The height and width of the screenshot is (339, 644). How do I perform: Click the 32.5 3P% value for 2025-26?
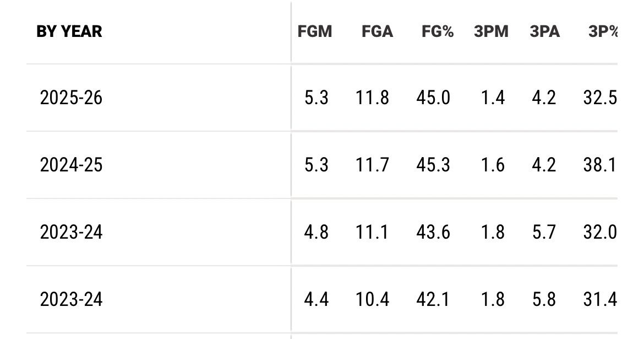tap(599, 98)
